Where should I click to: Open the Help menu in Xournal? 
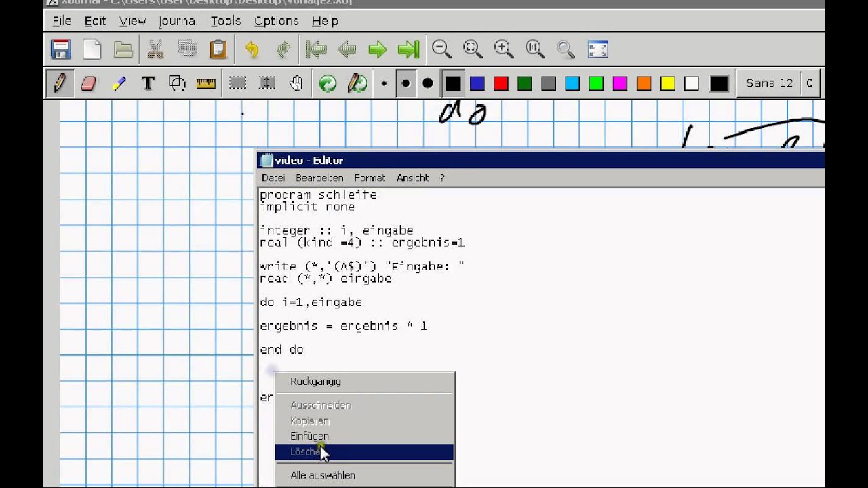pyautogui.click(x=325, y=21)
